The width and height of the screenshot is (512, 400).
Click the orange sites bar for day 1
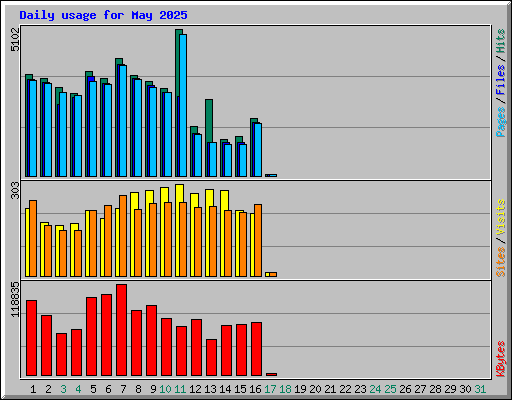click(x=33, y=238)
